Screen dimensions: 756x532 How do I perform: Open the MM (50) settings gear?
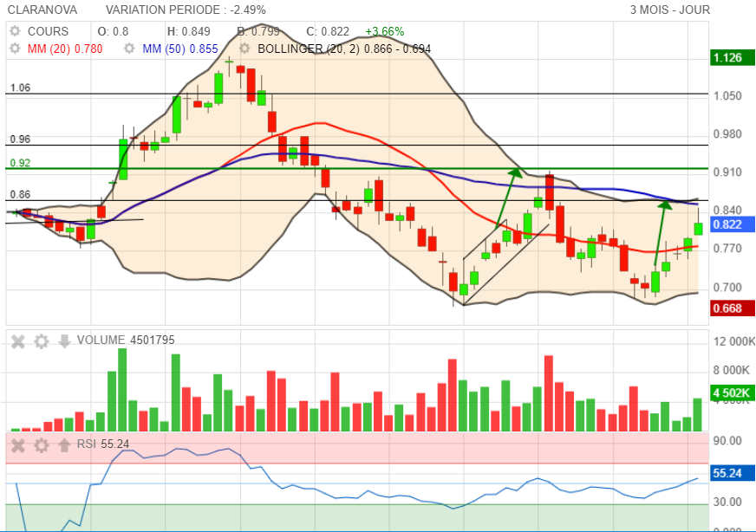point(129,49)
